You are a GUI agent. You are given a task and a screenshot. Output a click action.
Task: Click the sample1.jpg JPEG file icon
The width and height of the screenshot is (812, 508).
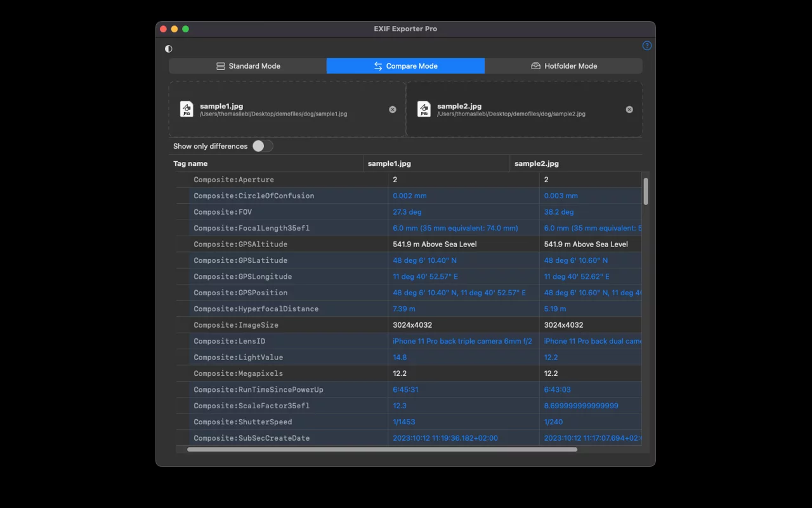click(x=187, y=109)
